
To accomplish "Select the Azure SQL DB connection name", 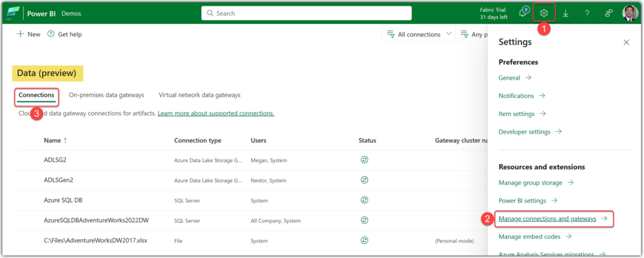I will tap(63, 200).
